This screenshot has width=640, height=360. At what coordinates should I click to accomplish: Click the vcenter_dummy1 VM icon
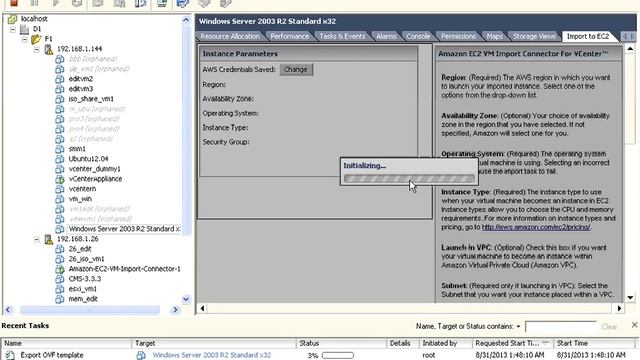tap(60, 169)
